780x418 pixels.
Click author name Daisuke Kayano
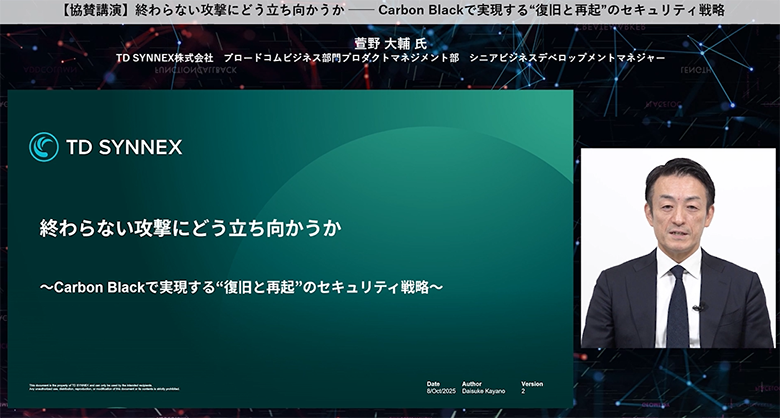(x=484, y=392)
